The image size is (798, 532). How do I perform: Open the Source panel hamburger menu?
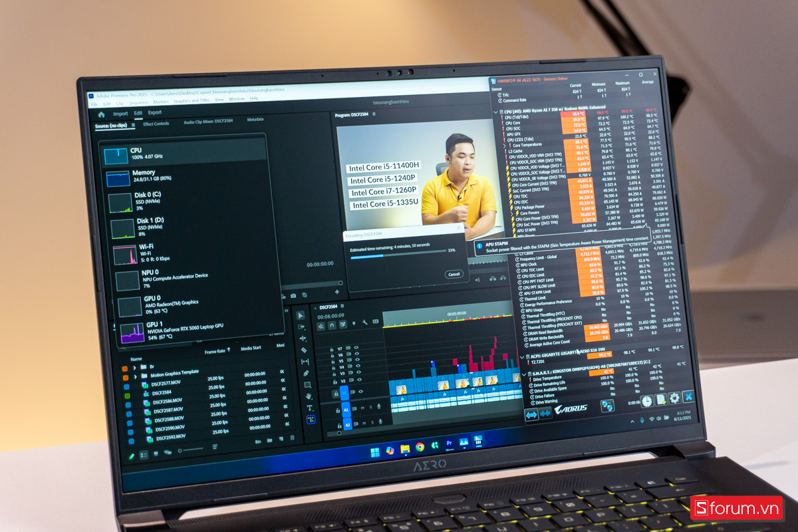pyautogui.click(x=133, y=125)
